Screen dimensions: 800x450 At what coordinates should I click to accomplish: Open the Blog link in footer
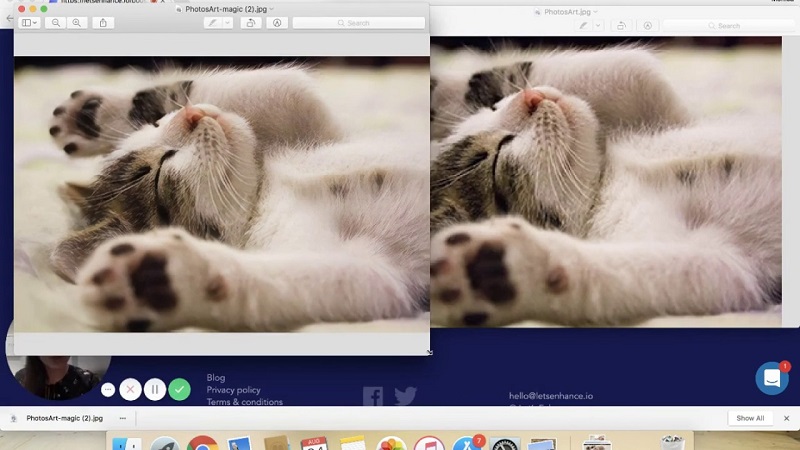pos(216,378)
